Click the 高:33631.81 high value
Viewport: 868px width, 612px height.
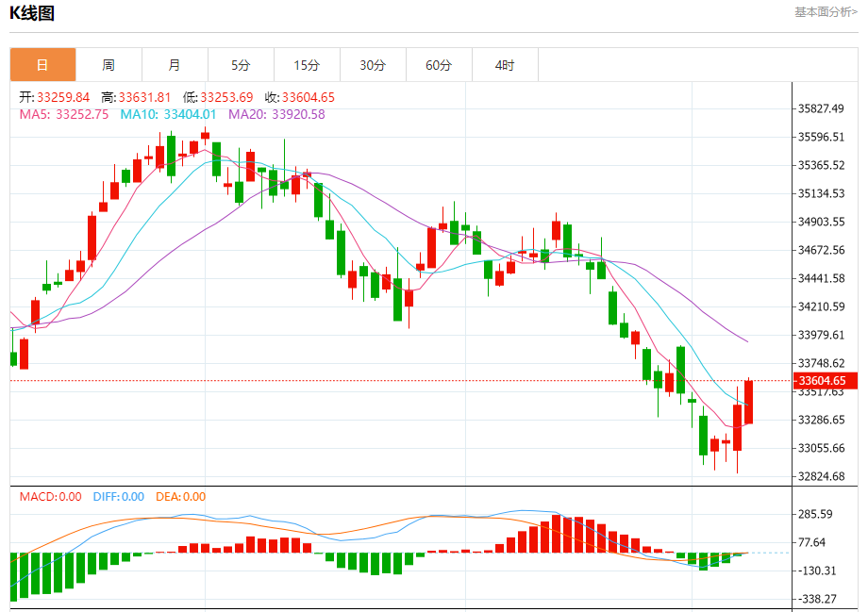[x=136, y=97]
